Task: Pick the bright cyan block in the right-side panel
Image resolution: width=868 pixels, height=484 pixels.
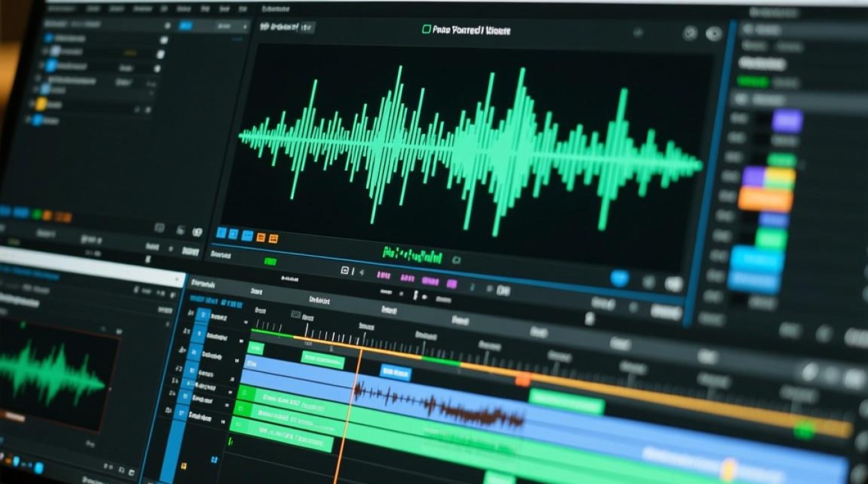Action: click(x=757, y=258)
